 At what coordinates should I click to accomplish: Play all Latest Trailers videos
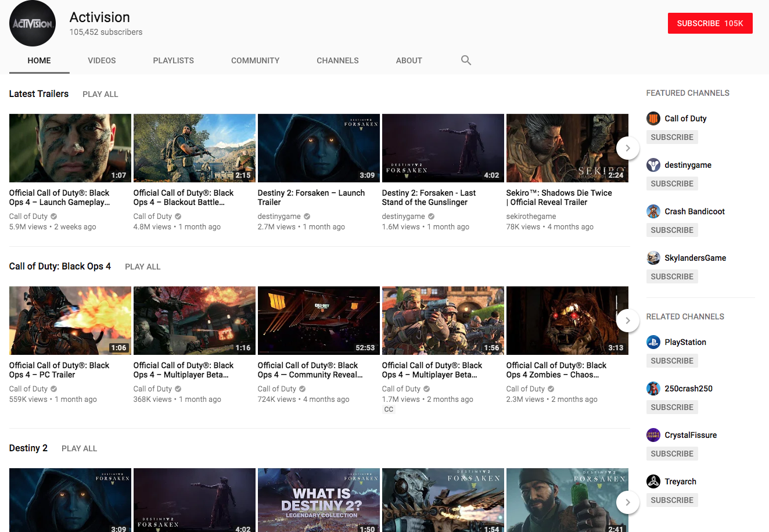coord(100,94)
